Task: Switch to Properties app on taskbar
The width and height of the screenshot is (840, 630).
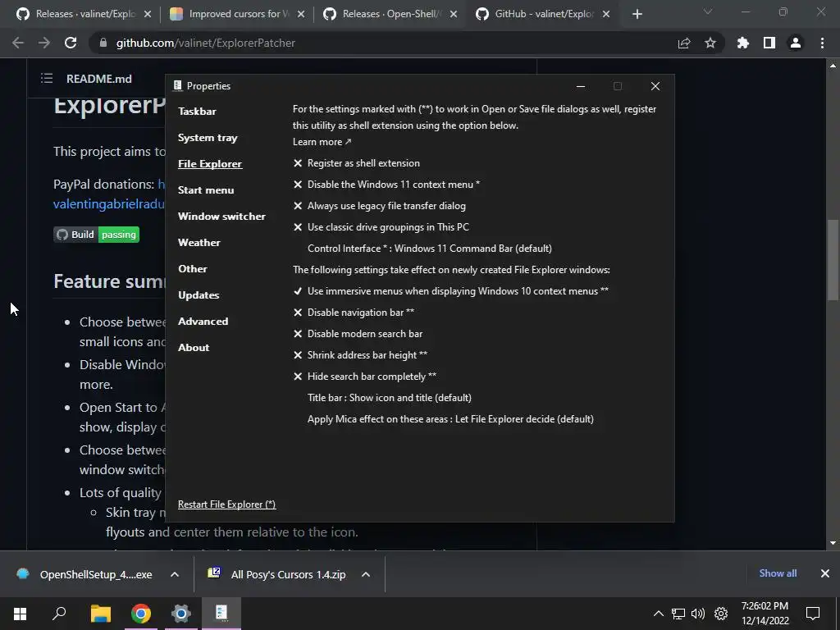Action: coord(221,613)
